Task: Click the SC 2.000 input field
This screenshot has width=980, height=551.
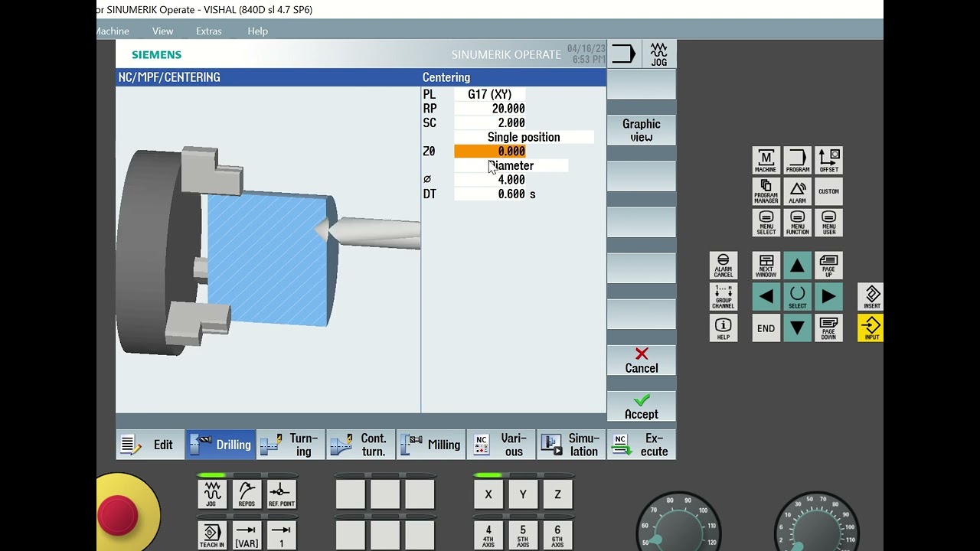Action: [x=490, y=122]
